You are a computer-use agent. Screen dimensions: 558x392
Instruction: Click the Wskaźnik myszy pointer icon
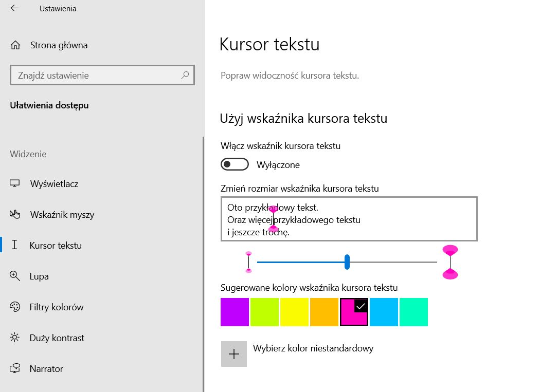click(x=14, y=214)
